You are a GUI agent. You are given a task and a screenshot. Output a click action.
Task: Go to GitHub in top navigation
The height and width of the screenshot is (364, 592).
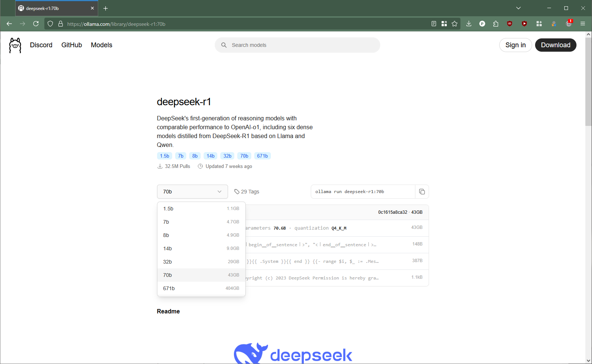coord(72,45)
